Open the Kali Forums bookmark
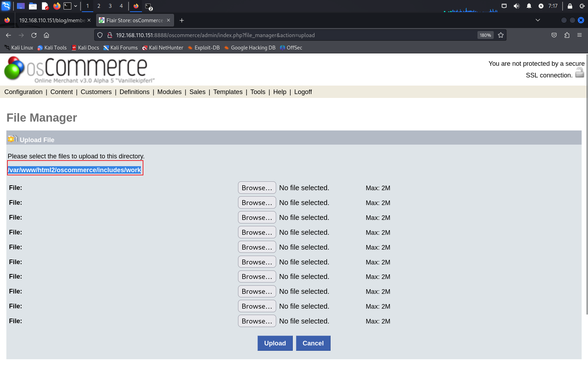 (x=120, y=48)
